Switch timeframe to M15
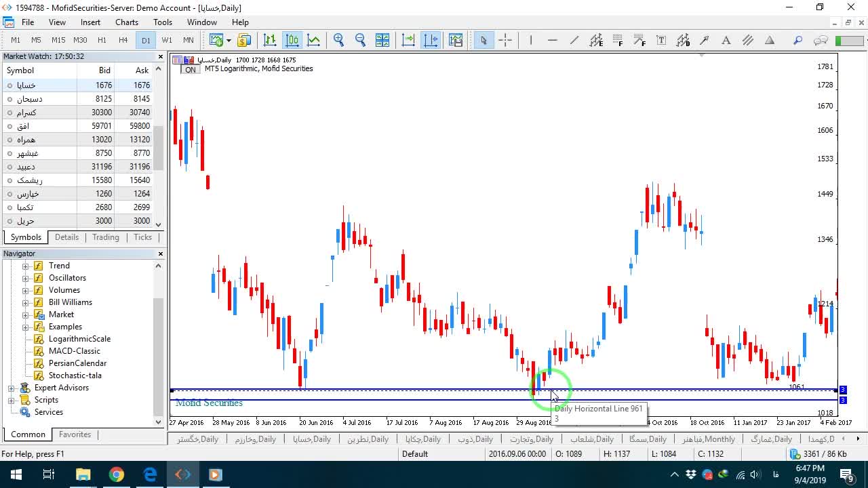Screen dimensions: 868x488 (58, 40)
